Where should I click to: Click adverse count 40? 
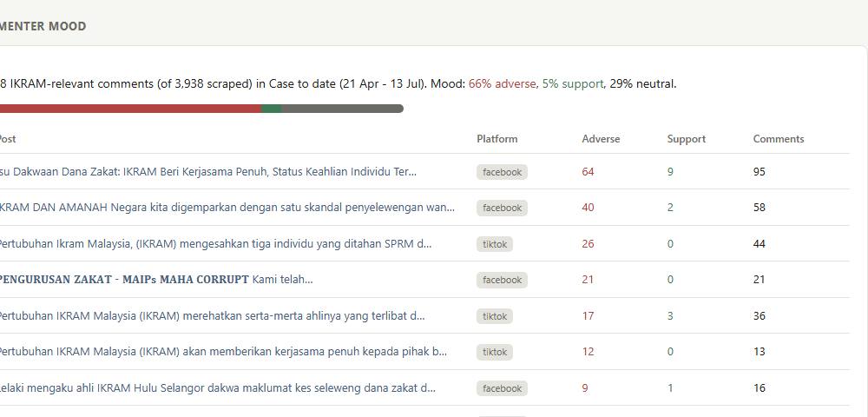(x=588, y=207)
